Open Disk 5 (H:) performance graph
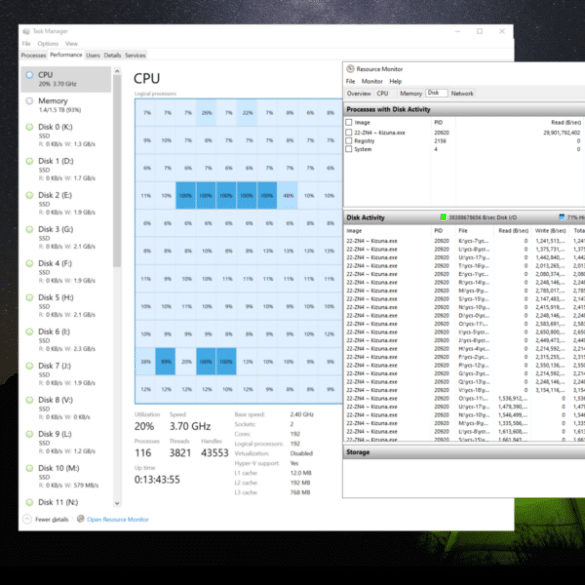This screenshot has height=585, width=585. [66, 306]
